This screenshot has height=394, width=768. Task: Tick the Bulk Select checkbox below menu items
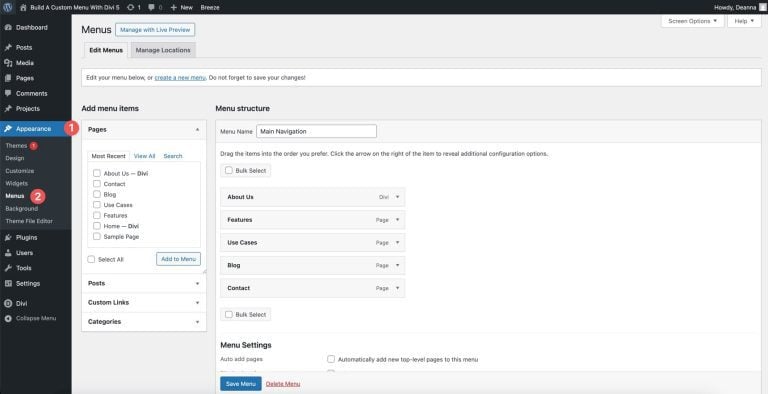click(x=229, y=315)
